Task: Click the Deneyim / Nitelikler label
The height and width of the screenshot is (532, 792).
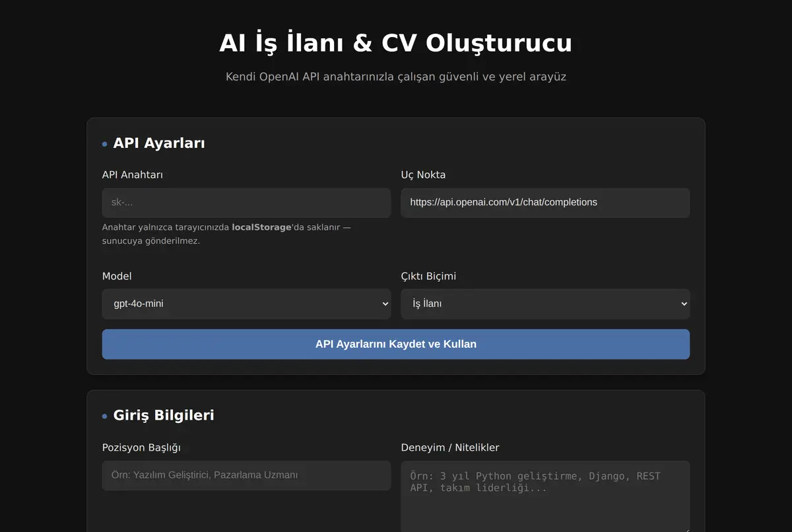Action: [x=450, y=448]
